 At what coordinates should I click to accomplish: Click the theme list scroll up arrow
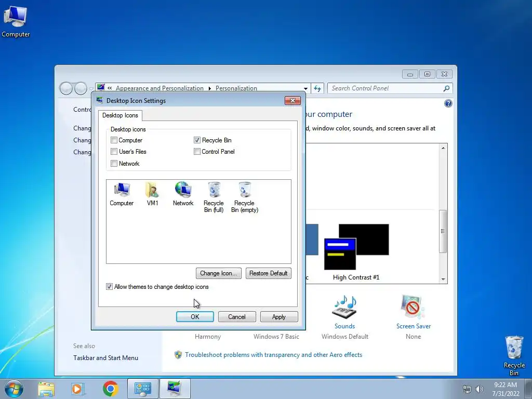pyautogui.click(x=443, y=148)
